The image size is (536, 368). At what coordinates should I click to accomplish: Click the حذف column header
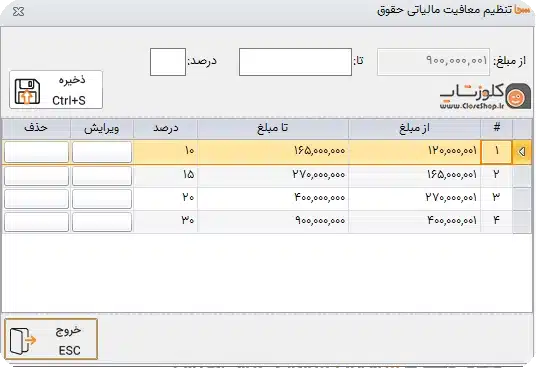point(36,128)
